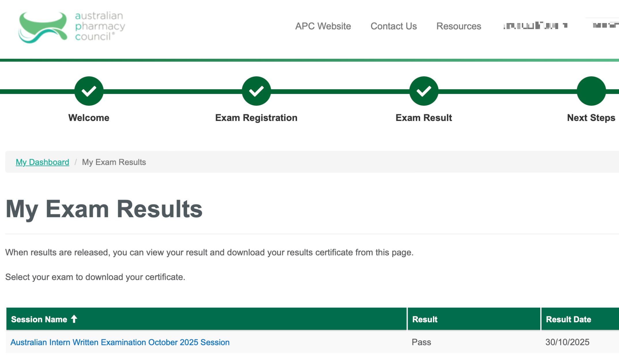Open the Contact Us menu item
619x364 pixels.
pyautogui.click(x=394, y=26)
